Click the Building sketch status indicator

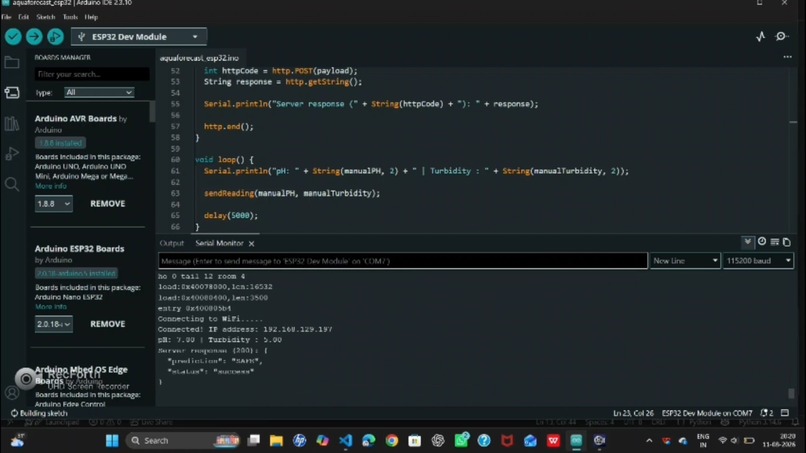point(39,413)
